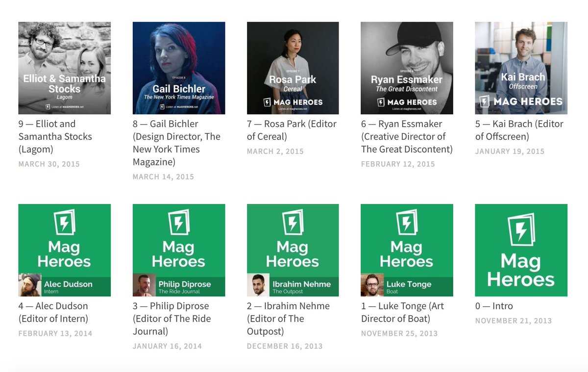Click the February 13, 2014 date
The height and width of the screenshot is (372, 588).
pyautogui.click(x=55, y=334)
